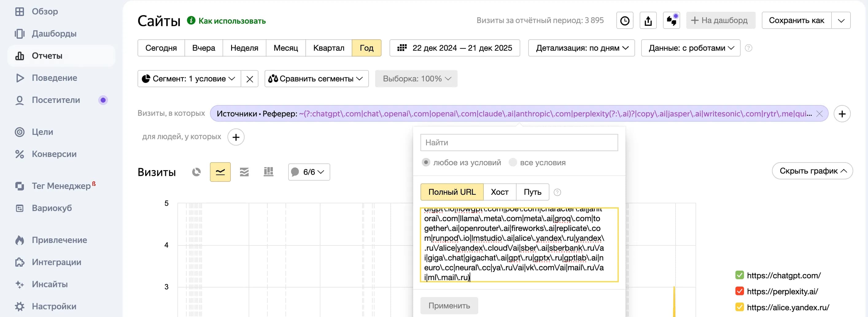
Task: Click the export share icon
Action: pyautogui.click(x=648, y=21)
